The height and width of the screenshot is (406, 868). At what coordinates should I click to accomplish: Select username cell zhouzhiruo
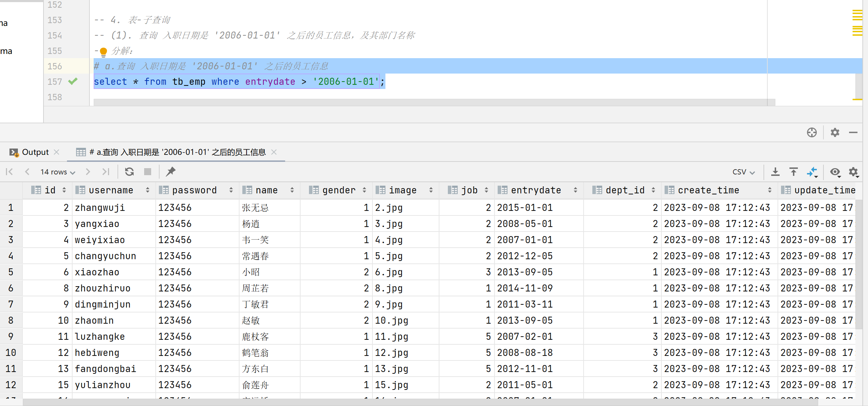[114, 288]
